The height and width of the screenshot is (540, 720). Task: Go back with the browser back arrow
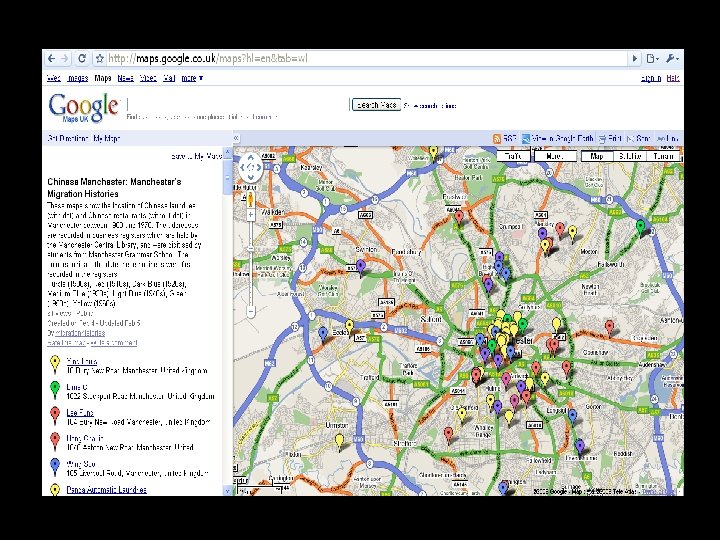[x=52, y=58]
